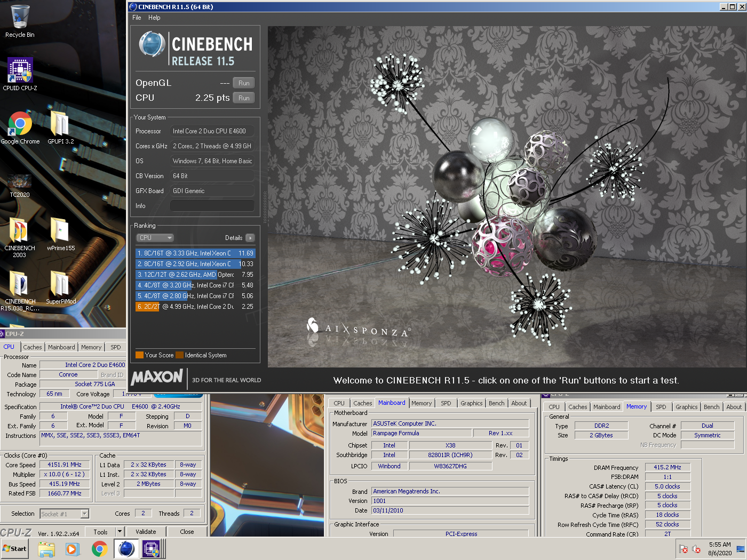
Task: Select Caches tab in right CPU-Z window
Action: pos(577,407)
